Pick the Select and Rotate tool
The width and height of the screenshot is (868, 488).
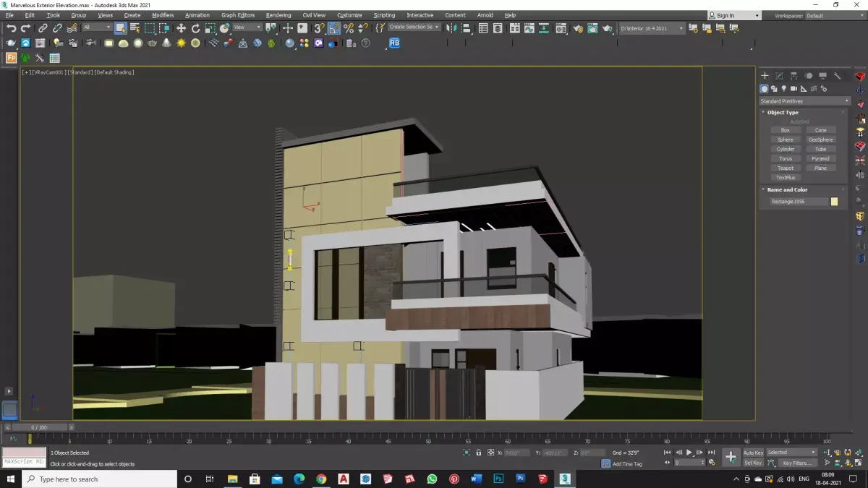click(x=195, y=28)
